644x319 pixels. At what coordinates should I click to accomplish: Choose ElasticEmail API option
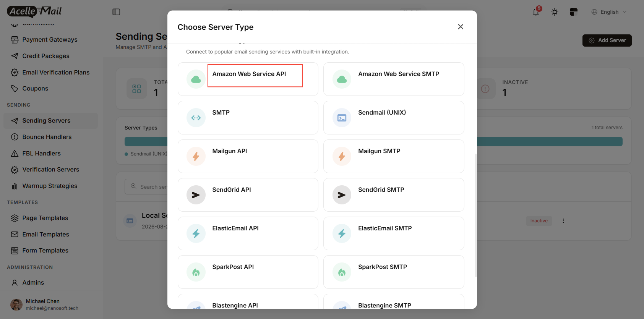tap(248, 233)
